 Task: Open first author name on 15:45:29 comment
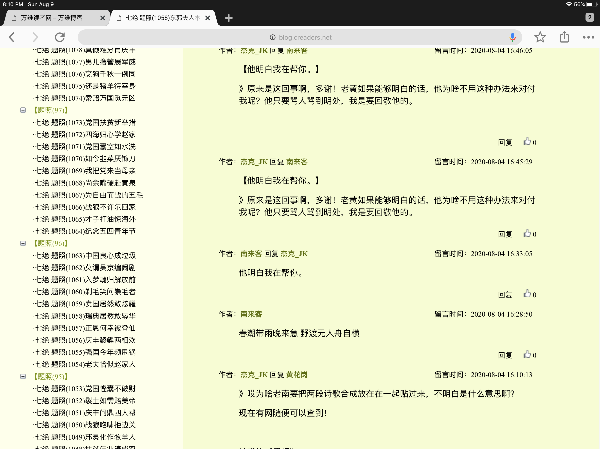click(254, 162)
